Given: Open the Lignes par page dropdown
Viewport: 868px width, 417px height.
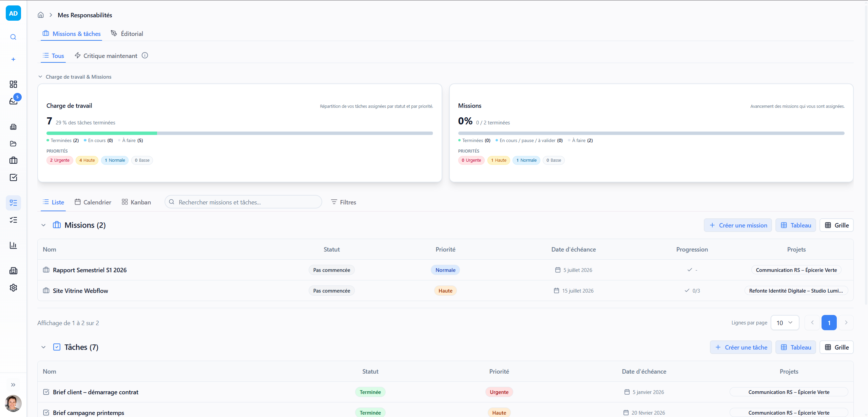Looking at the screenshot, I should (785, 323).
